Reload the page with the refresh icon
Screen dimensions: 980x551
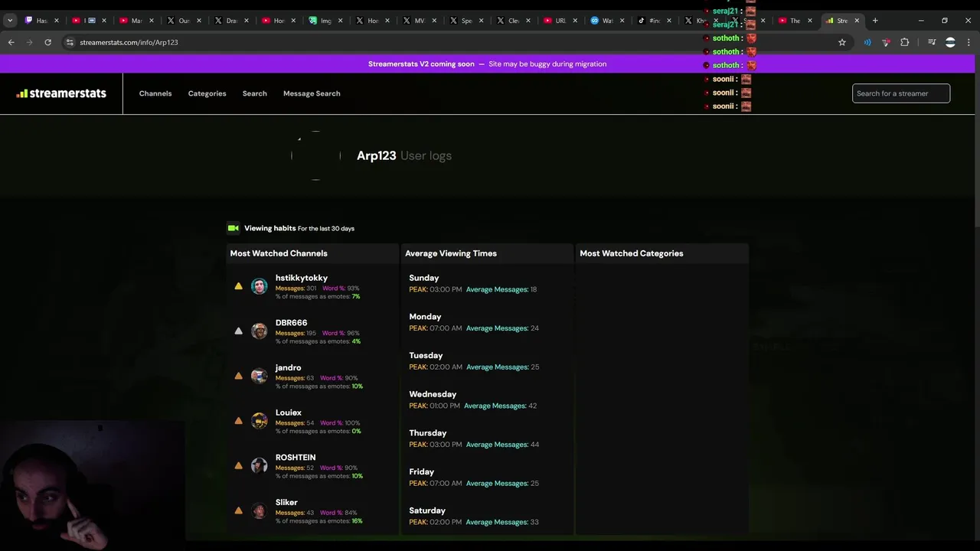tap(47, 42)
